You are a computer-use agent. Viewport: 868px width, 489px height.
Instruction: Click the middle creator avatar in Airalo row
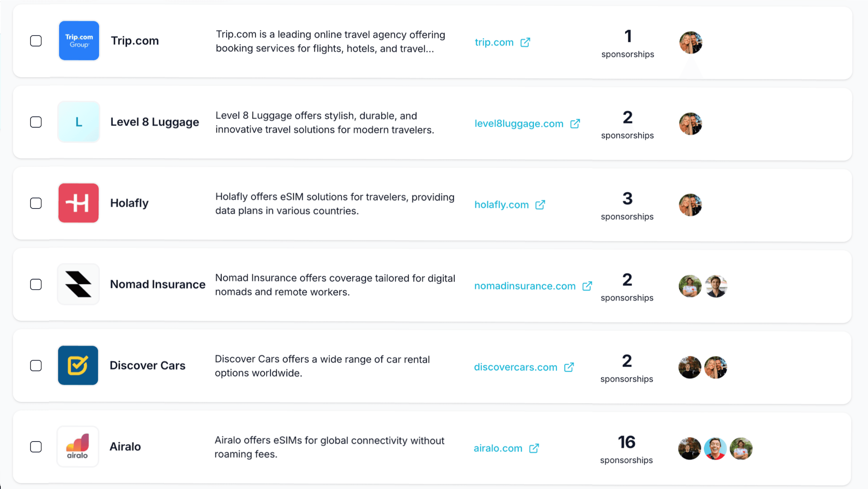[x=715, y=448]
